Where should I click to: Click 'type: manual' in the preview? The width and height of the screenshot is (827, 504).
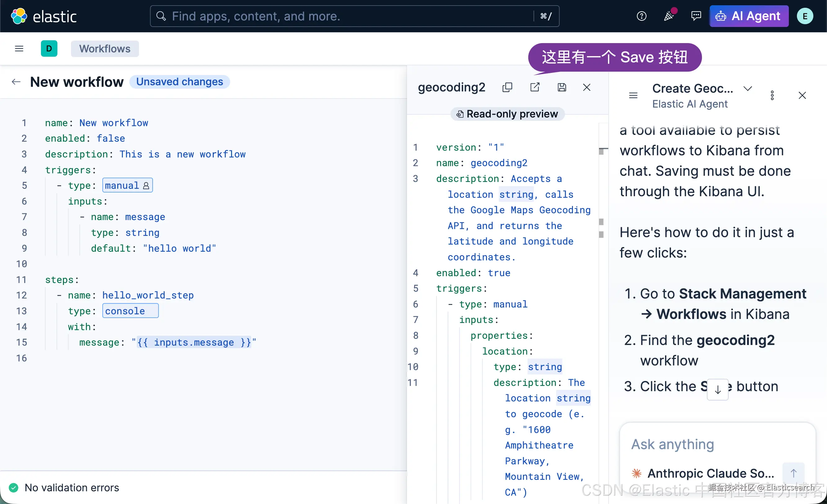[x=493, y=304]
